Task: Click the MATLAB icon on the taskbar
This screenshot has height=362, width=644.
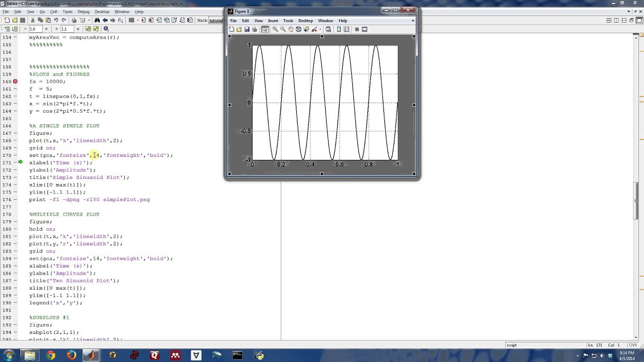Action: pyautogui.click(x=91, y=355)
